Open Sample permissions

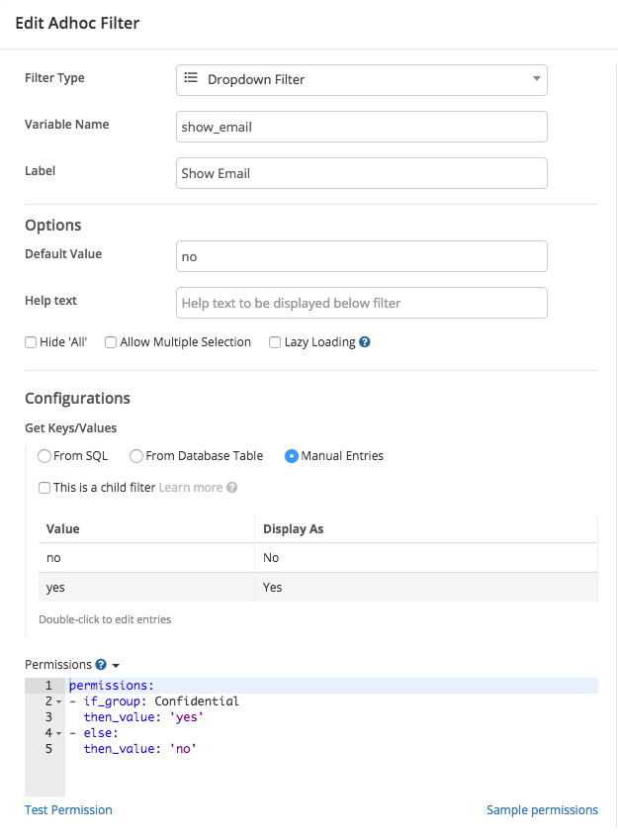click(542, 809)
